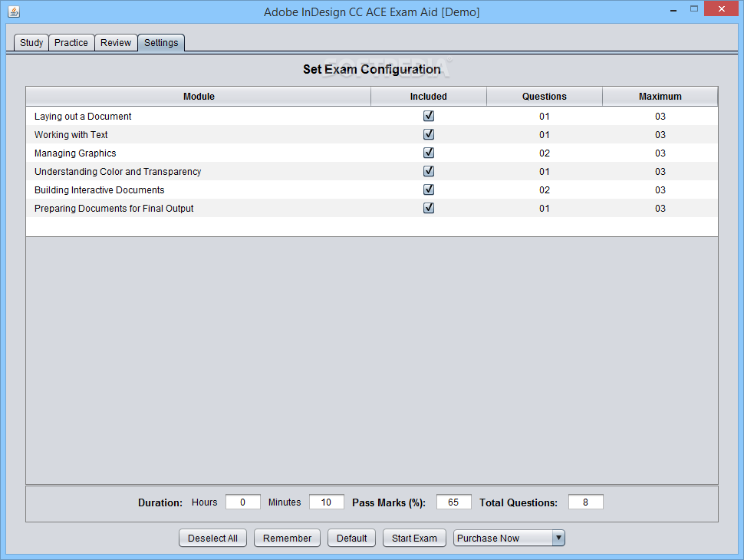Select Building Interactive Documents module name
Viewport: 744px width, 560px height.
(x=100, y=189)
